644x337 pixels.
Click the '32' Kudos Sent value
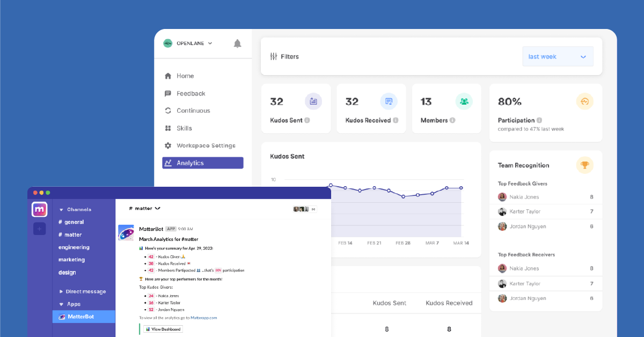point(276,101)
